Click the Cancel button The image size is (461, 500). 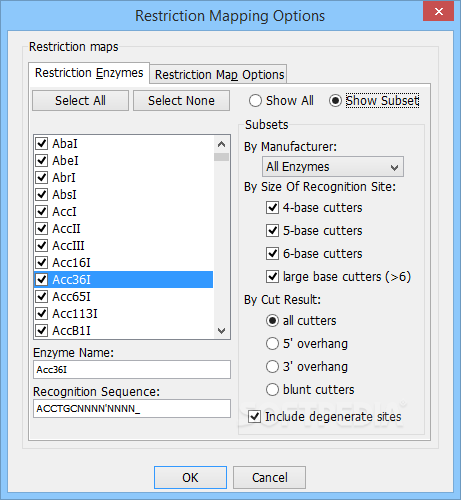pyautogui.click(x=269, y=477)
